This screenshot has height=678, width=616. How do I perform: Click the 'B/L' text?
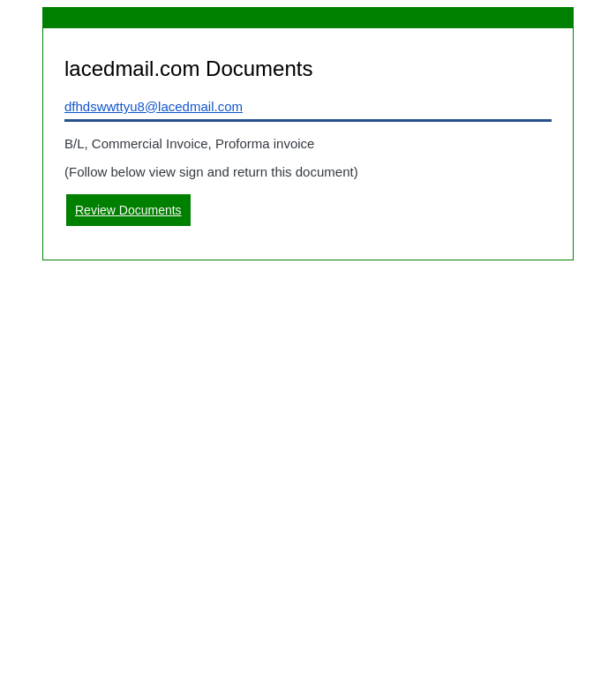click(x=74, y=144)
